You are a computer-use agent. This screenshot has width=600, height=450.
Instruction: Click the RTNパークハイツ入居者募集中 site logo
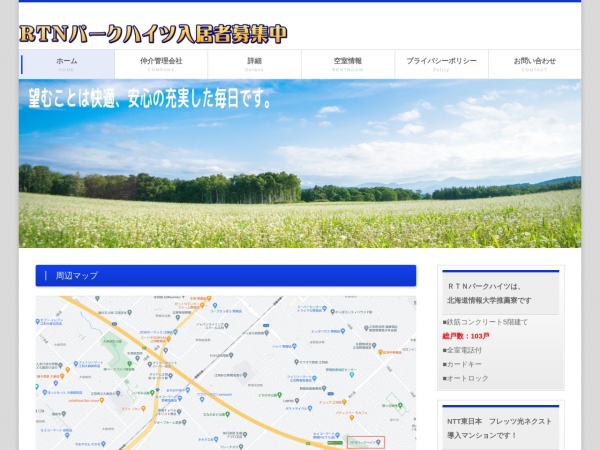[153, 34]
